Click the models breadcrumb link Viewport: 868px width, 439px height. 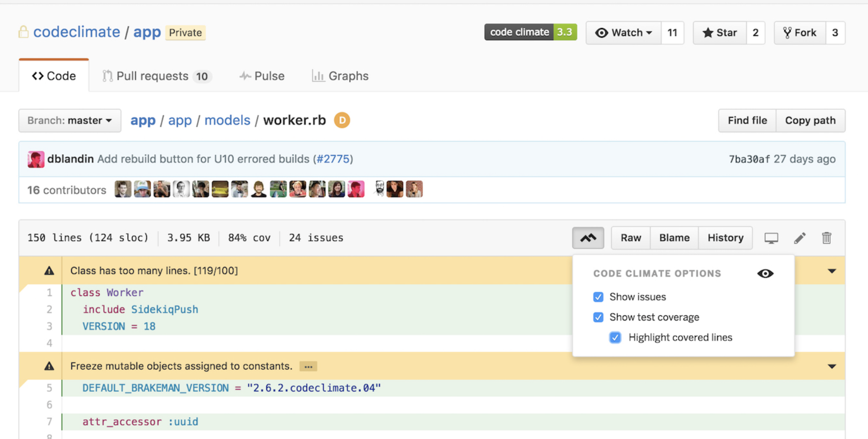[x=227, y=121]
